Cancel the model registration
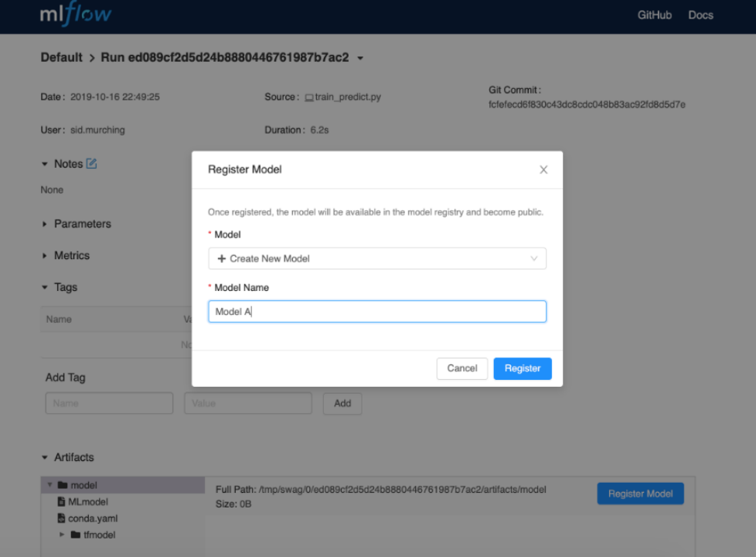Image resolution: width=756 pixels, height=557 pixels. (x=462, y=368)
